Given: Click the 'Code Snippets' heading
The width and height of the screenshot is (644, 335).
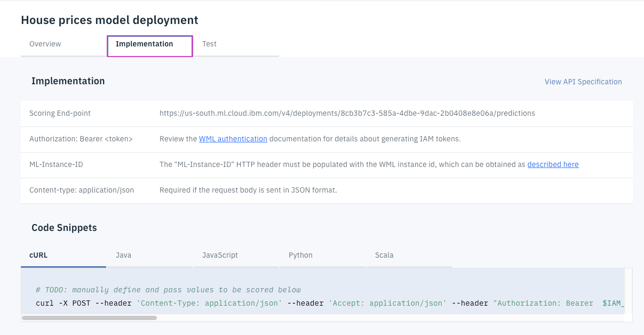Looking at the screenshot, I should pos(64,228).
